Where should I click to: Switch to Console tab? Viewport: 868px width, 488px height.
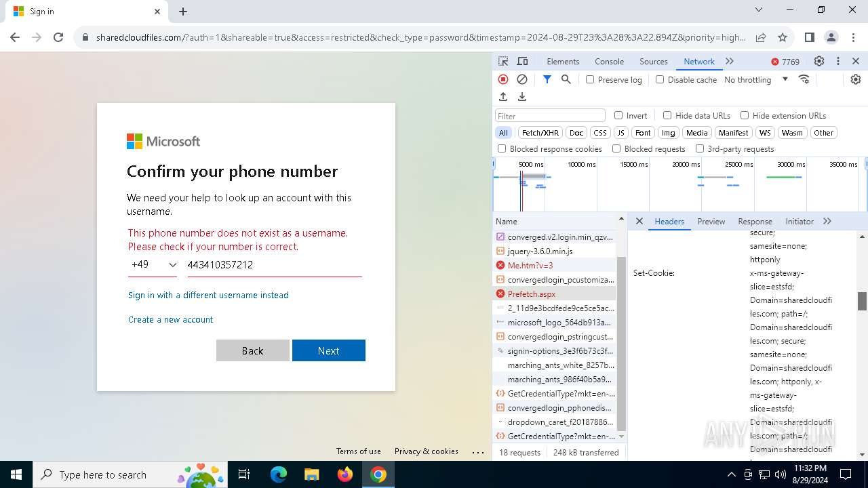[609, 61]
